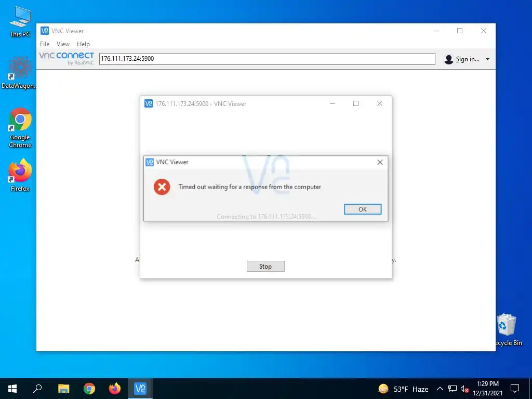The image size is (532, 399).
Task: Open the notification center icon
Action: (515, 389)
